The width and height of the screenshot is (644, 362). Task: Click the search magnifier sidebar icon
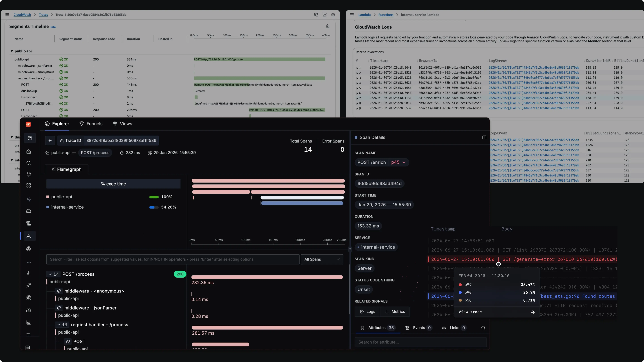(x=28, y=163)
